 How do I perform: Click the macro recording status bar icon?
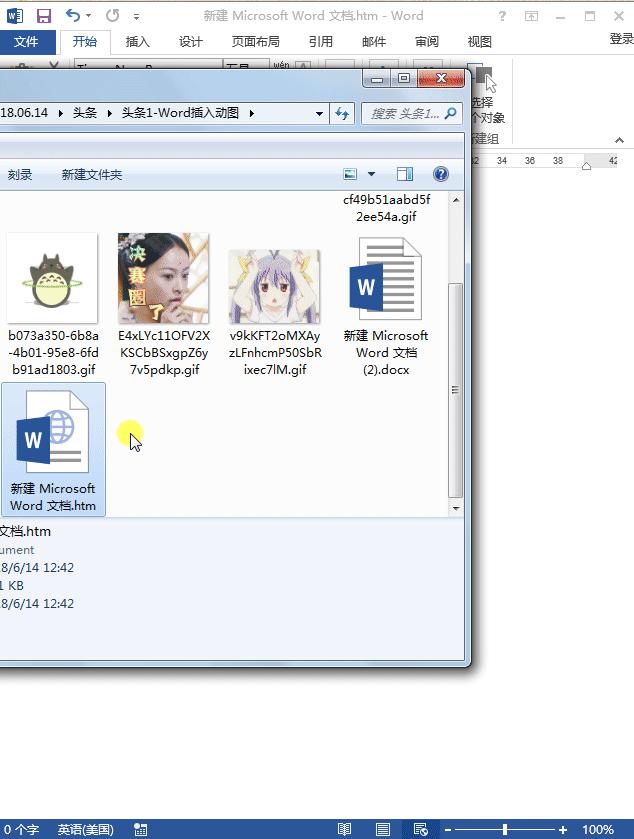141,829
